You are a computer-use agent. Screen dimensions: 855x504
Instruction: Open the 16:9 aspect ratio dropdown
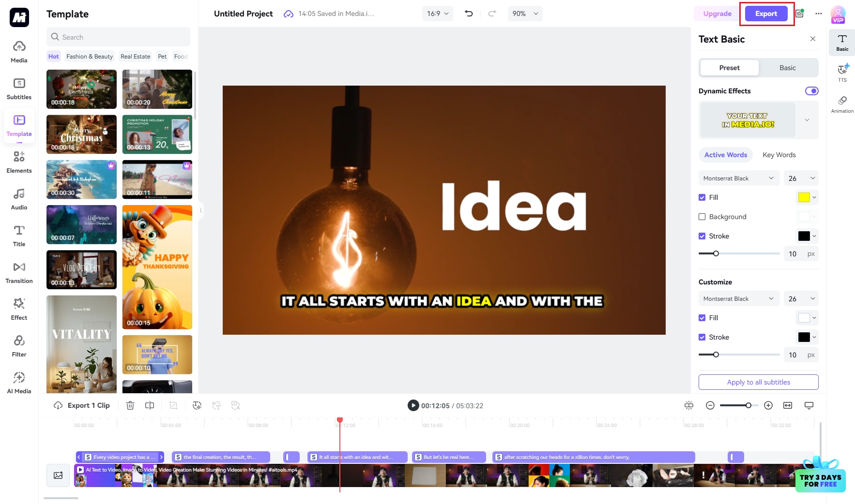[x=438, y=14]
